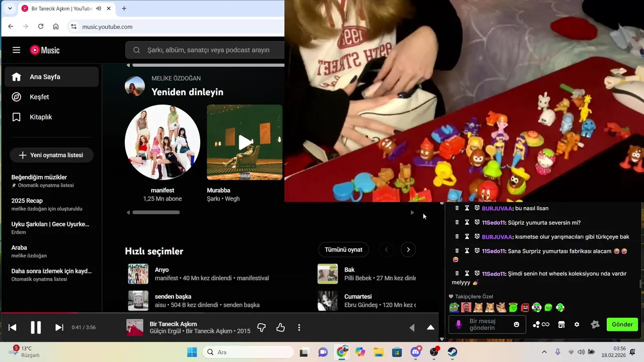Skip to the next track
This screenshot has height=362, width=644.
(x=59, y=328)
